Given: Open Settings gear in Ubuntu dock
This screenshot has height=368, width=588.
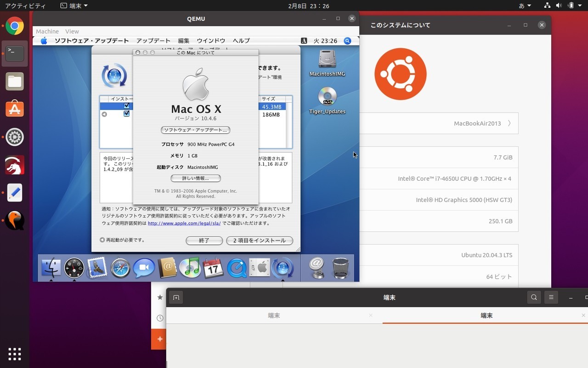Looking at the screenshot, I should pyautogui.click(x=15, y=137).
